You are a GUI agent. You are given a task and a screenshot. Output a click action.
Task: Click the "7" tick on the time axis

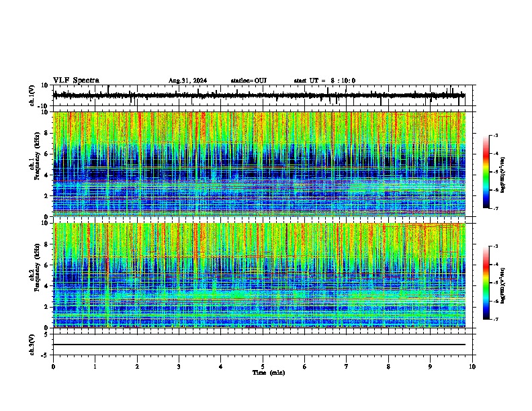pos(347,367)
